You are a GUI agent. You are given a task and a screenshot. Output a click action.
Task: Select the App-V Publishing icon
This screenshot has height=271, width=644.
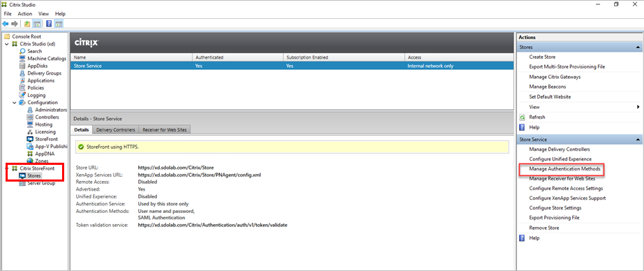tap(30, 147)
